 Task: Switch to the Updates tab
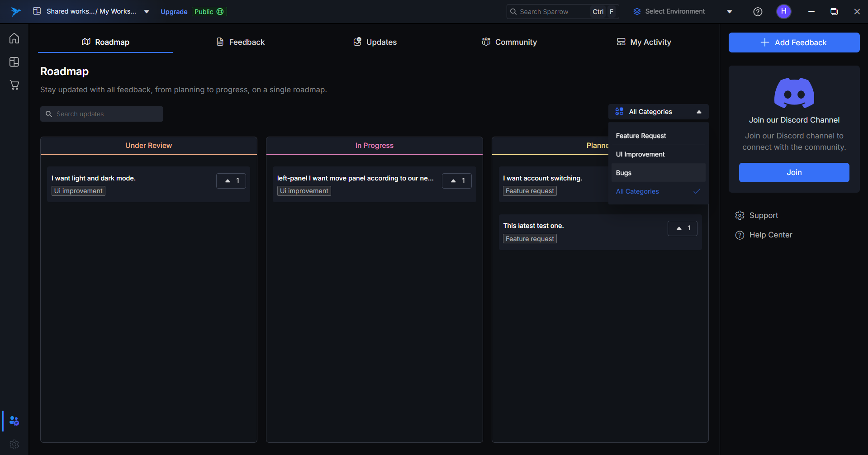click(375, 42)
